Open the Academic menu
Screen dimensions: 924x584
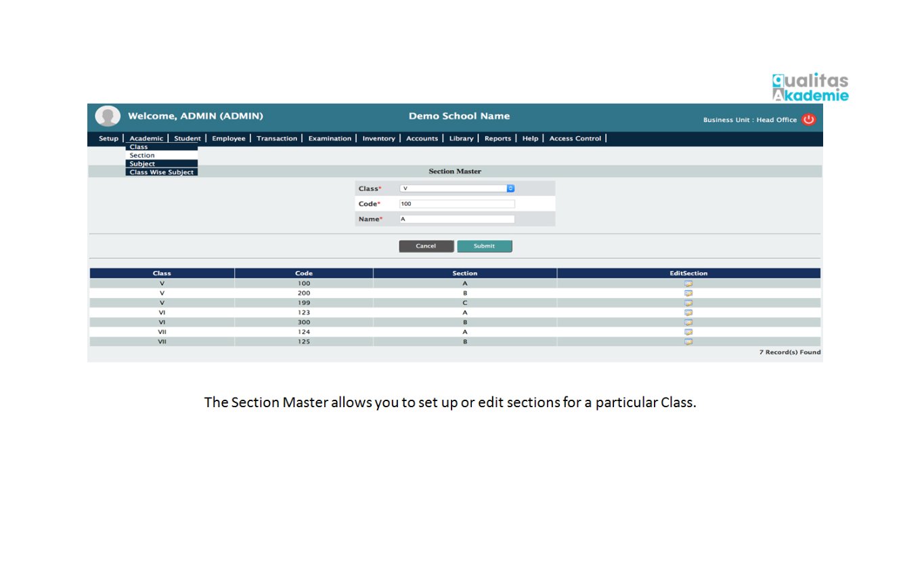click(146, 139)
